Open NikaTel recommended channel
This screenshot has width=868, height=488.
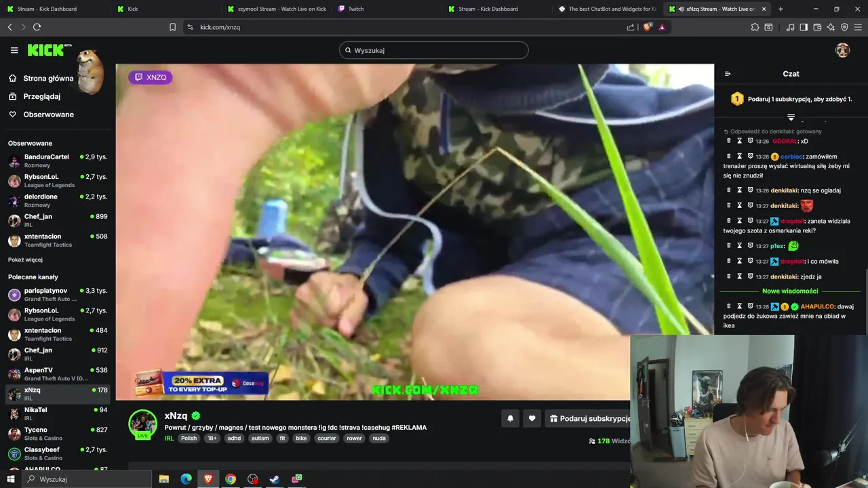(x=58, y=414)
